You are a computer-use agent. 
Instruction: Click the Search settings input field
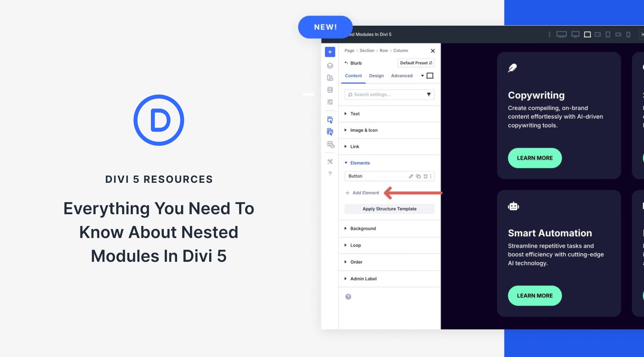(x=384, y=94)
